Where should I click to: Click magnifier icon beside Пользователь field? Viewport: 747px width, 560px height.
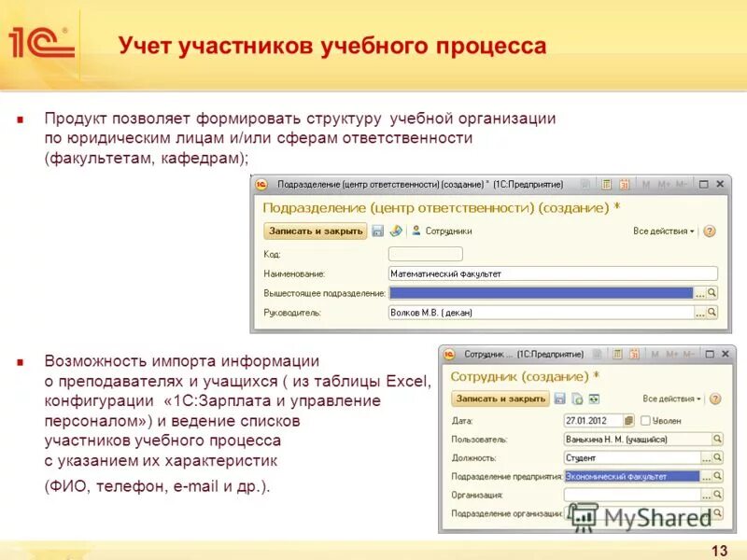tap(715, 439)
